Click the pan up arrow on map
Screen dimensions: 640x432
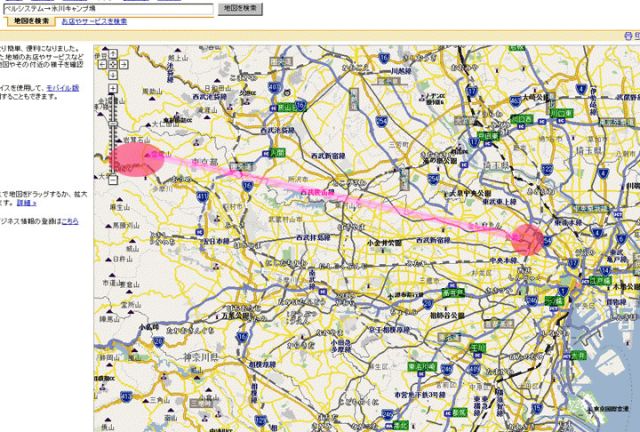pyautogui.click(x=113, y=53)
